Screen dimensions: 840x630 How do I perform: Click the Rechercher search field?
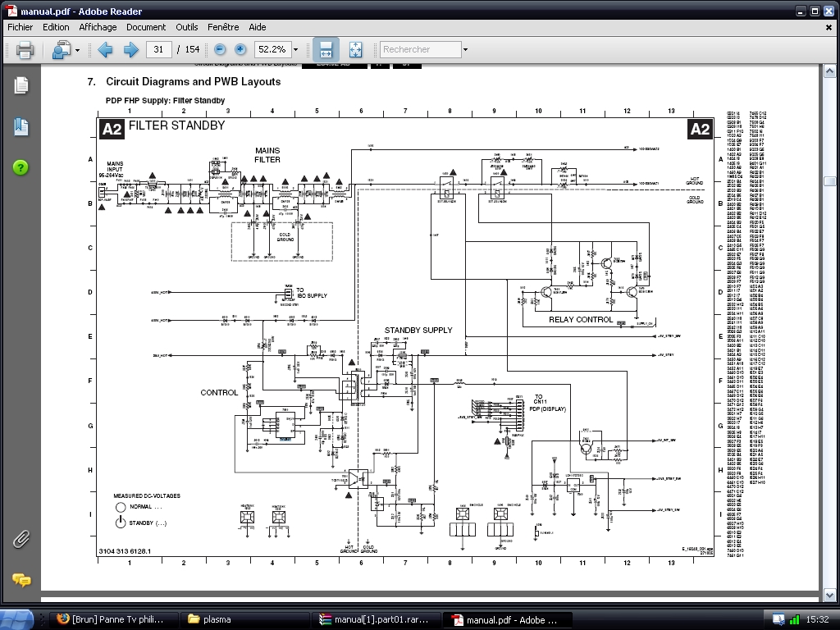pos(421,49)
